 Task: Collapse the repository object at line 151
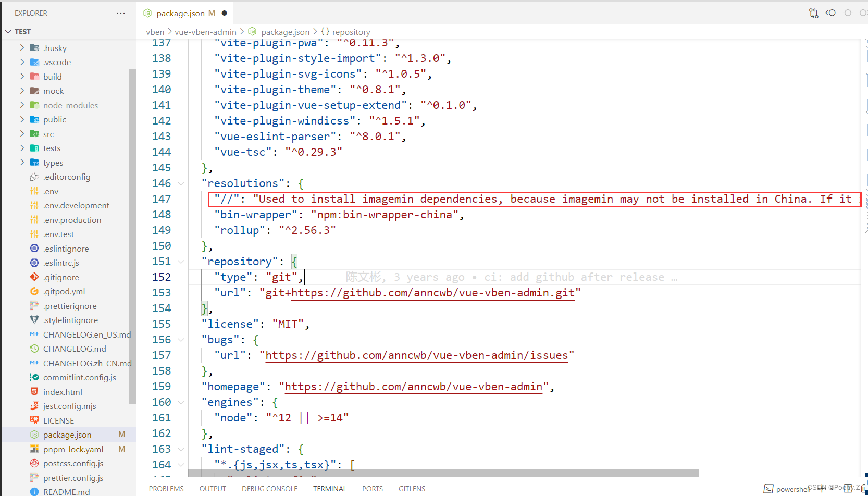pos(181,261)
